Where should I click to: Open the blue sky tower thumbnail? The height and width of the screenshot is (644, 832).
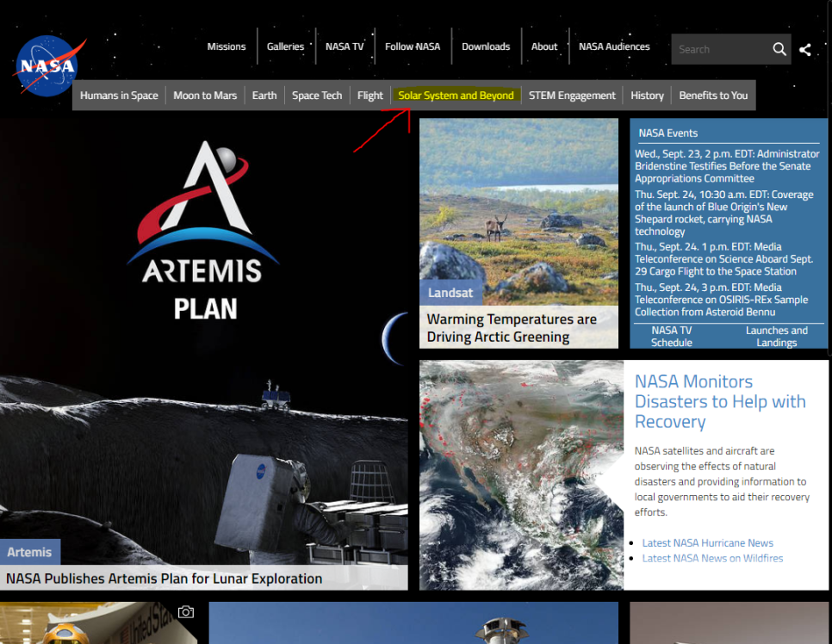pos(413,622)
